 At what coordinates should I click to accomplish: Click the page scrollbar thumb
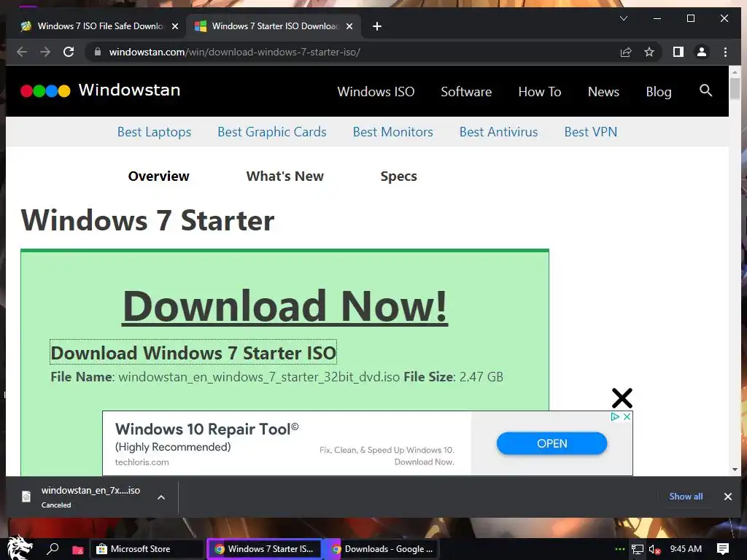tap(735, 88)
